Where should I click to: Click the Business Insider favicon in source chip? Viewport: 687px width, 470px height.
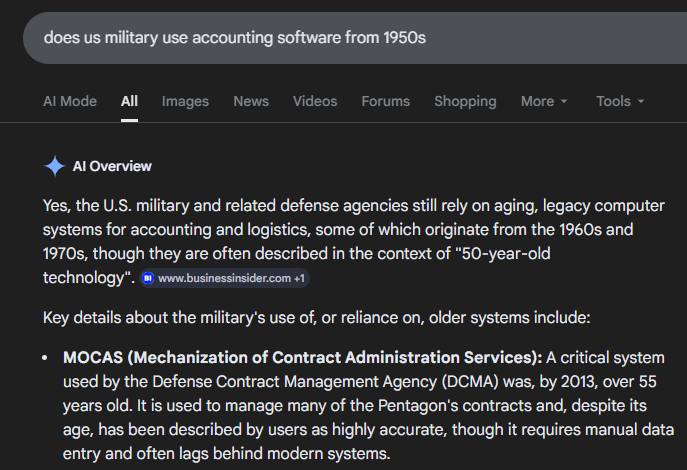148,277
